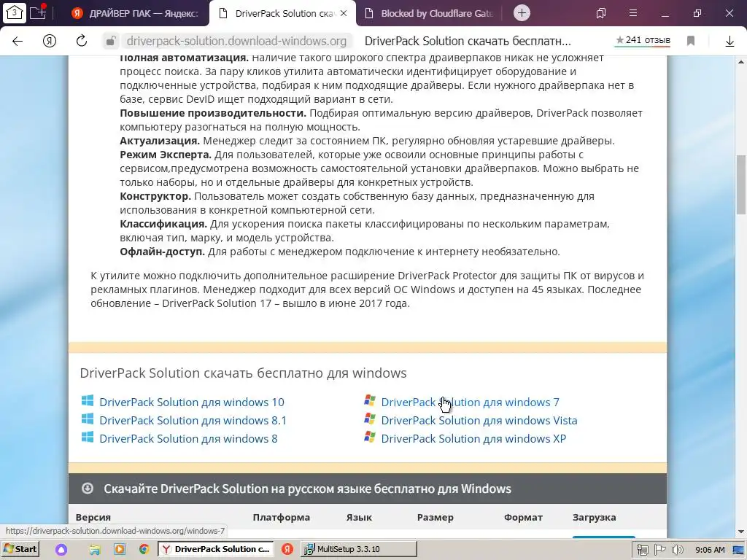The width and height of the screenshot is (747, 560).
Task: Switch to MultiSetup 3.3.10 taskbar window
Action: [x=359, y=549]
